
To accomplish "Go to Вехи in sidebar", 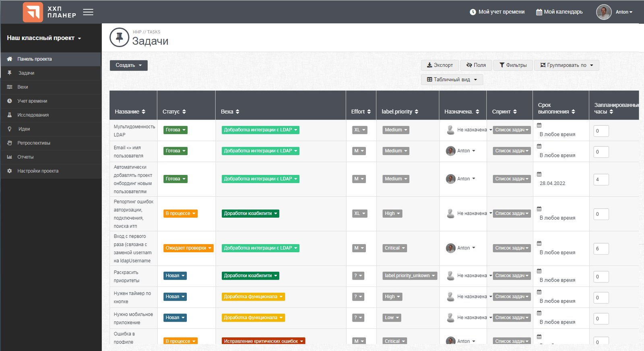I will (51, 87).
